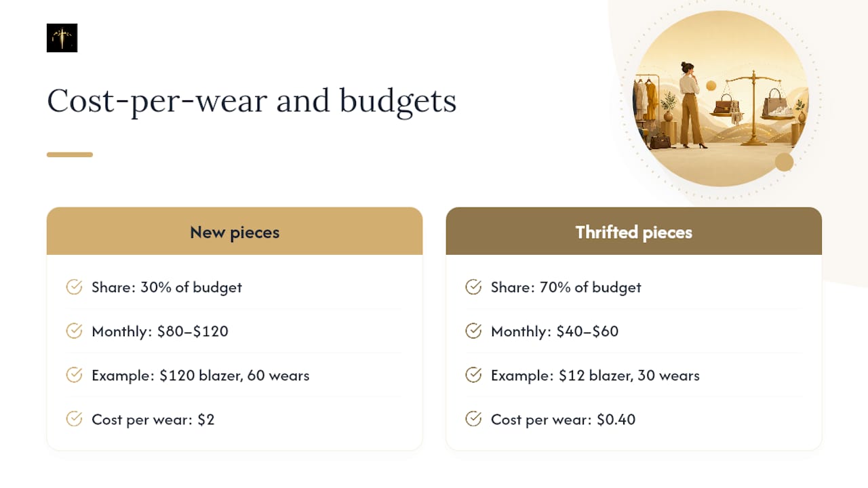This screenshot has height=488, width=868.
Task: Click the black logo icon at top left
Action: (x=62, y=38)
